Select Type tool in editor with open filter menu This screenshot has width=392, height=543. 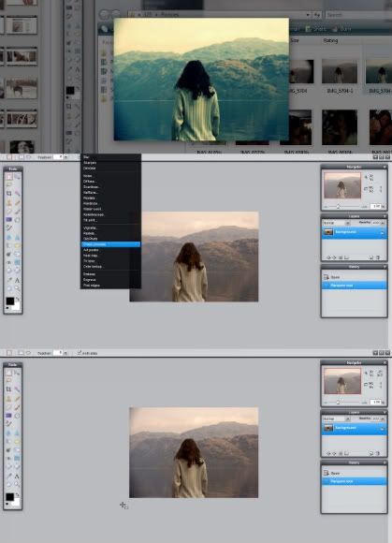tap(17, 280)
